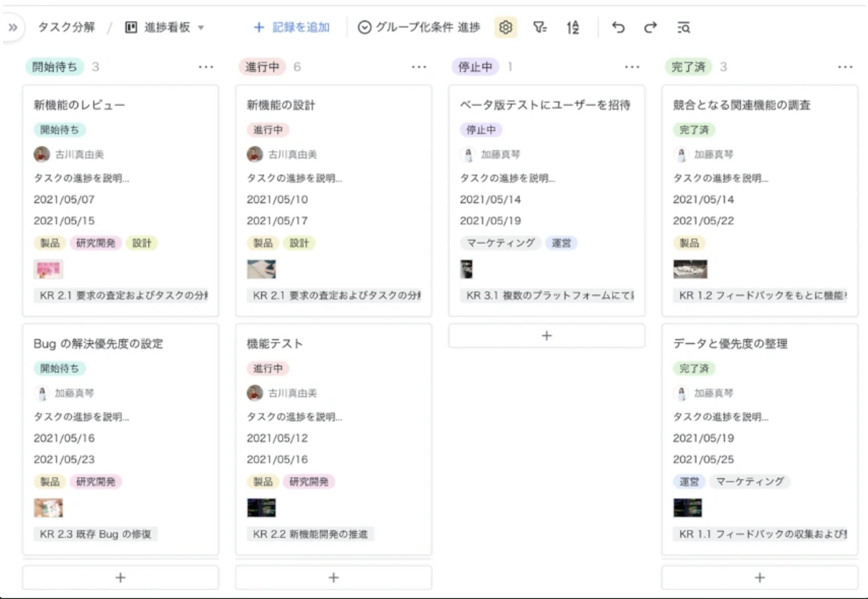Screen dimensions: 868x599
Task: Click the redo arrow icon
Action: pos(650,27)
